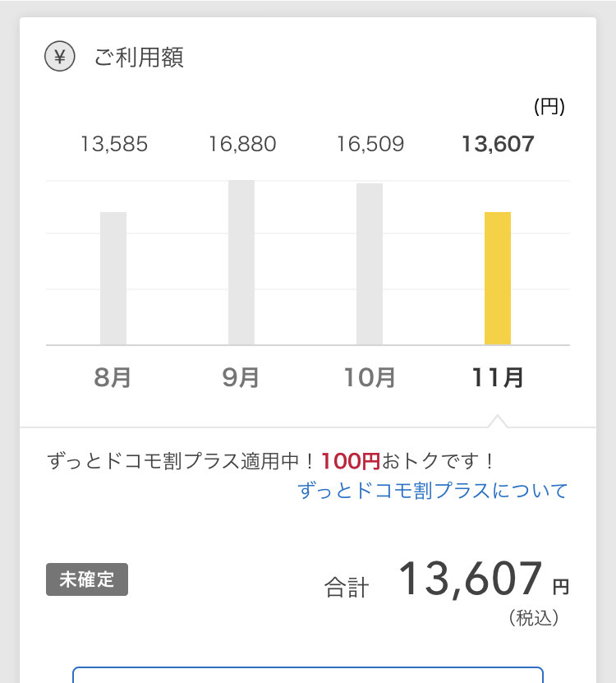
Task: Click the ご利用額 heading
Action: coord(139,57)
